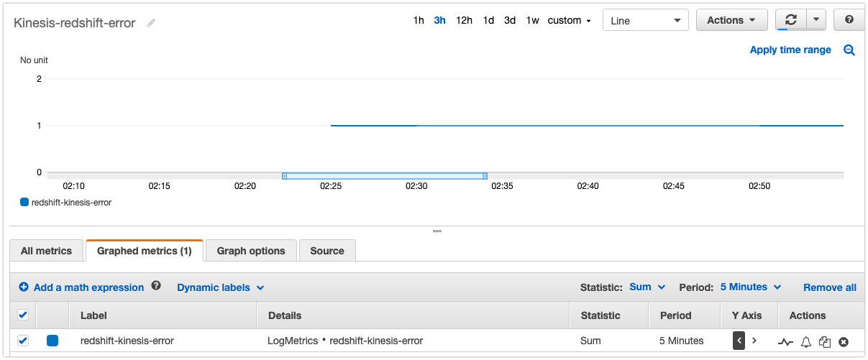Click the redshift-kinesis-error legend label
The image size is (868, 360).
point(71,203)
